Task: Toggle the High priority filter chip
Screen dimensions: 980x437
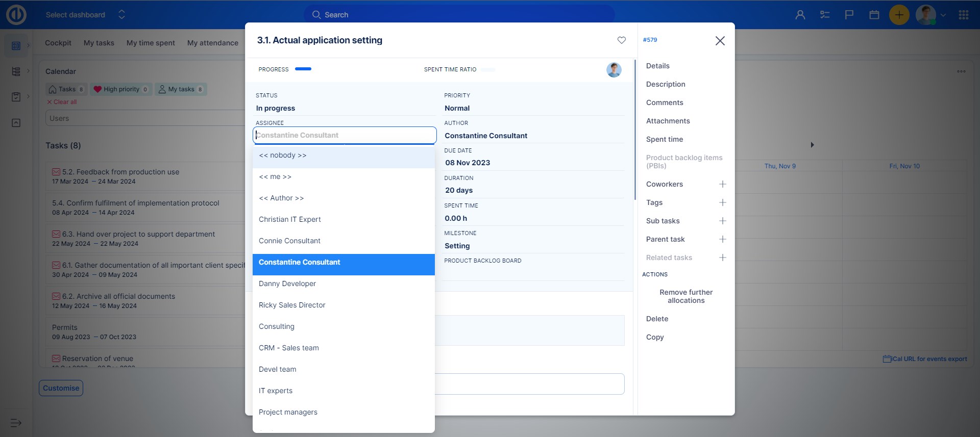Action: pyautogui.click(x=121, y=89)
